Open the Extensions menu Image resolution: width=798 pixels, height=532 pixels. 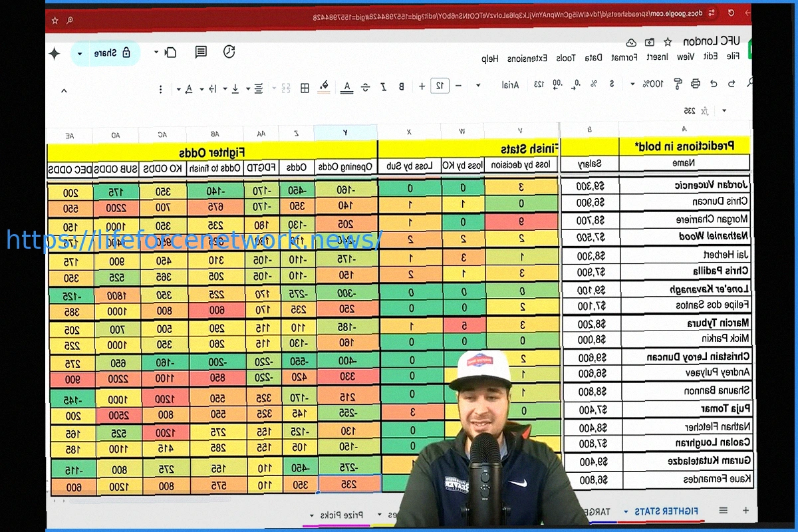pyautogui.click(x=527, y=58)
